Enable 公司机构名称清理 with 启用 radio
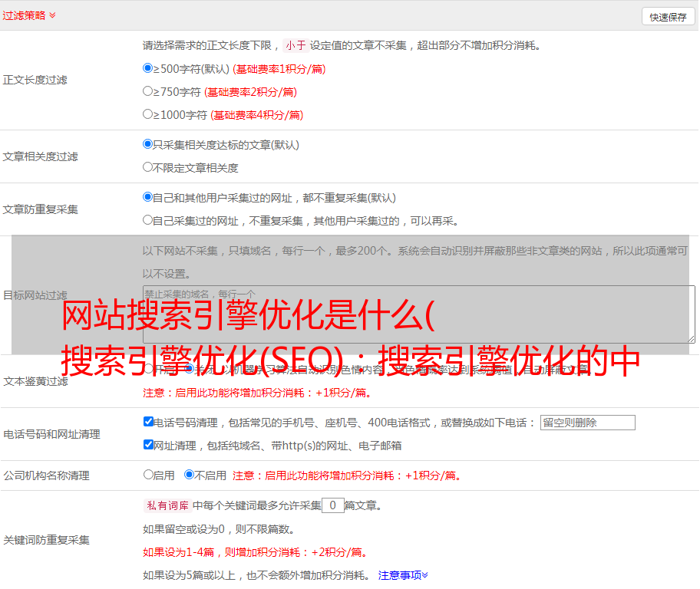This screenshot has height=589, width=700. click(149, 475)
